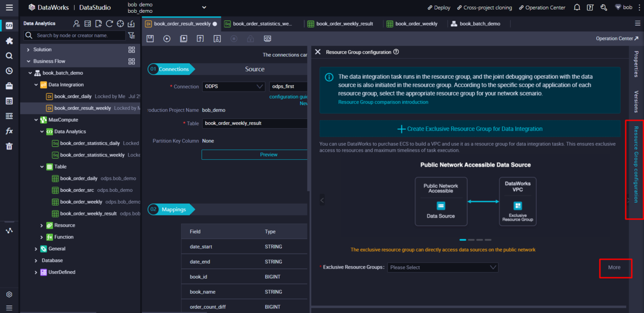Expand the Resource folder
644x313 pixels.
[x=42, y=225]
